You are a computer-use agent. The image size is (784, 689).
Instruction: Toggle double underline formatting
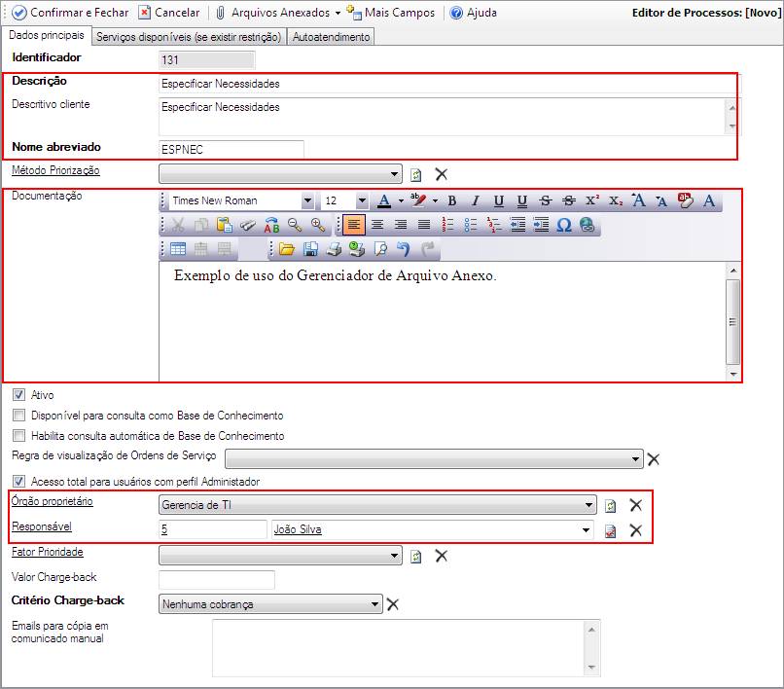point(522,200)
